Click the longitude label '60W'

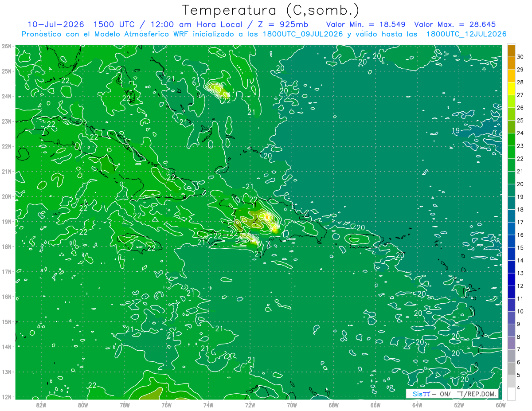click(501, 405)
